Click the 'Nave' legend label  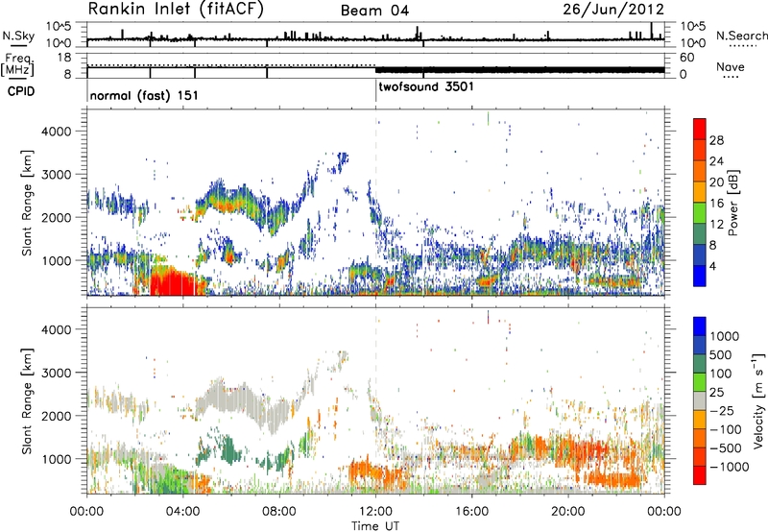coord(731,66)
